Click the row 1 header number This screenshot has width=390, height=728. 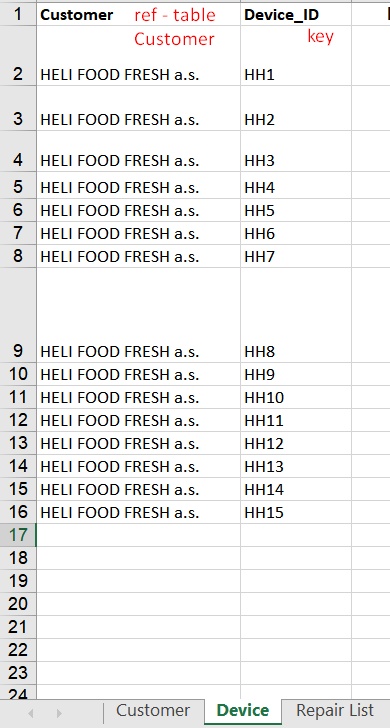pyautogui.click(x=18, y=15)
